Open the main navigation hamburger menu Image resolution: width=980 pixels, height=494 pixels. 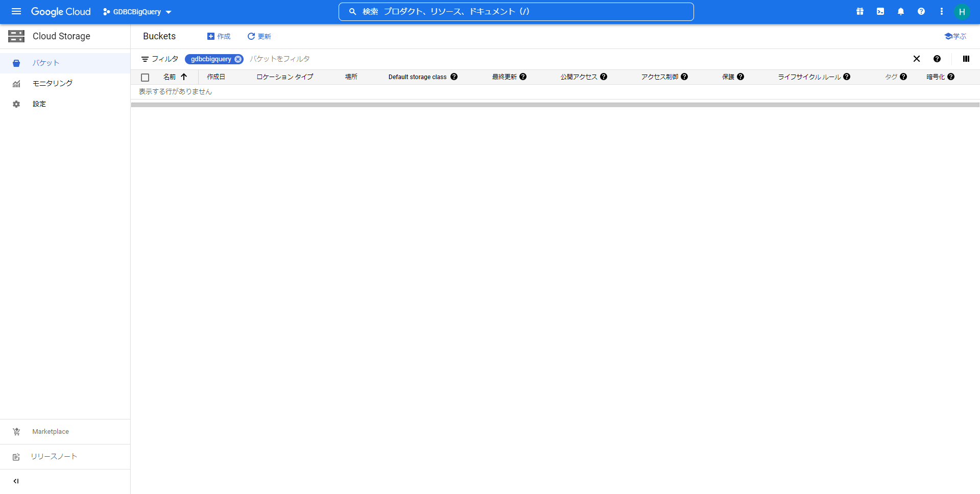coord(16,11)
